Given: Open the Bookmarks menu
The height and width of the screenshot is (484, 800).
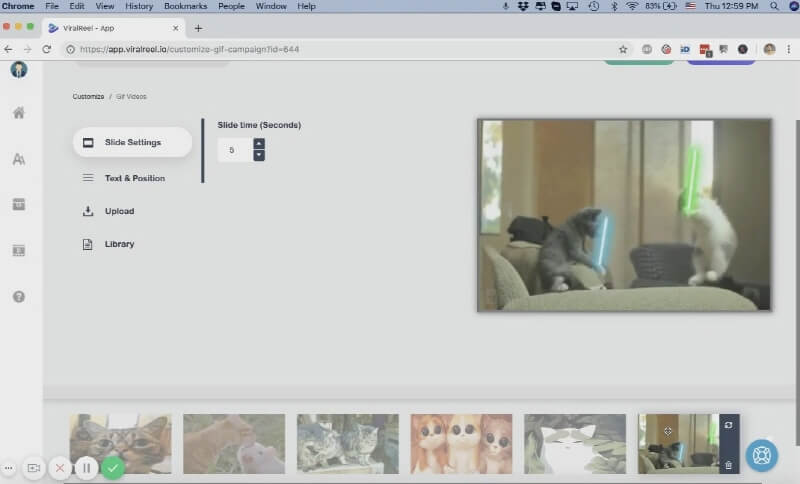Looking at the screenshot, I should [186, 6].
